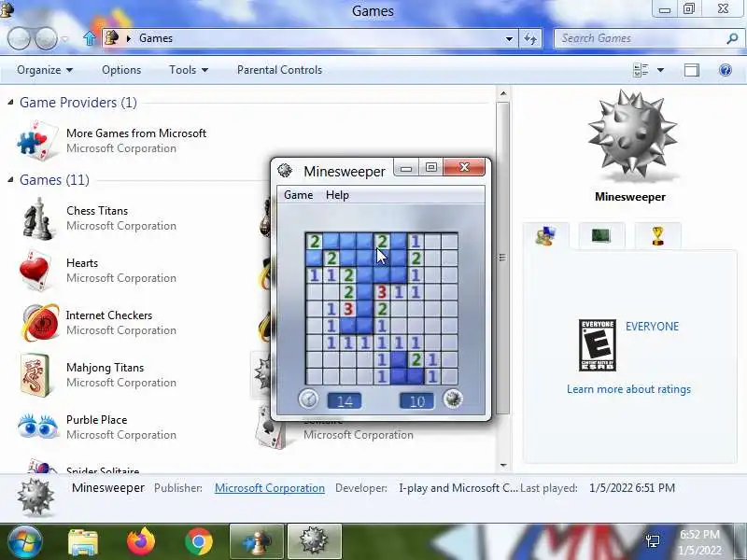
Task: Click the search magnifier icon
Action: coord(732,38)
